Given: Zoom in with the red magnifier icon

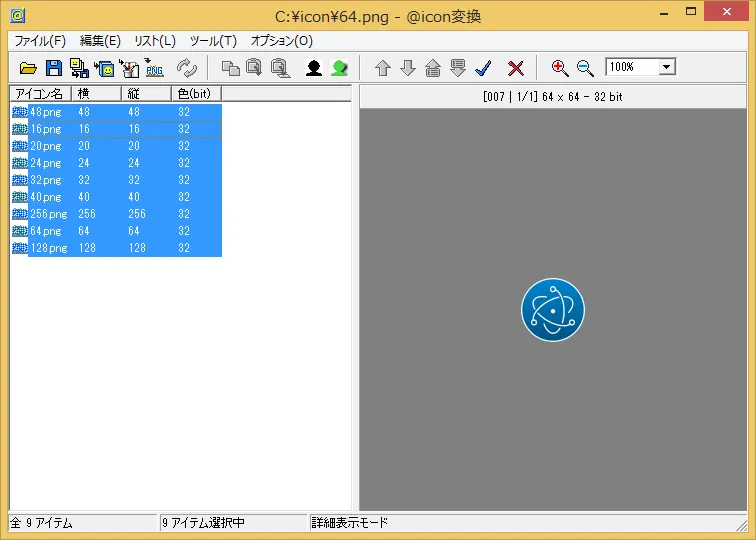Looking at the screenshot, I should (560, 68).
